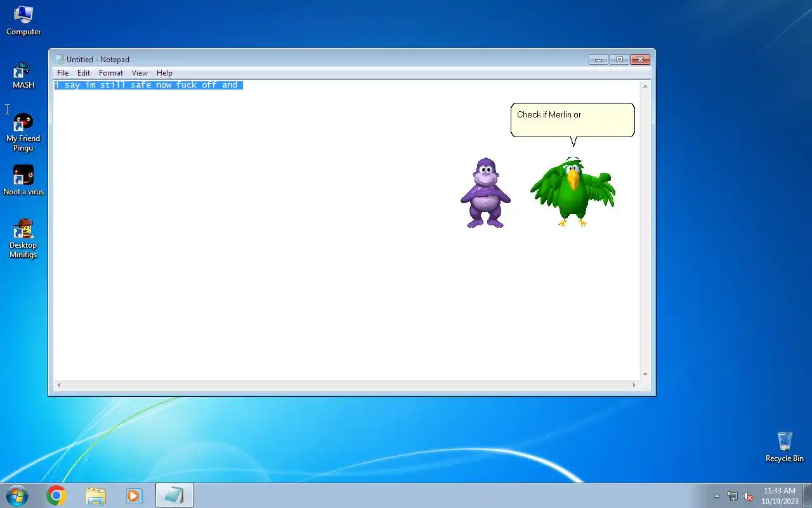The height and width of the screenshot is (508, 812).
Task: Click the muted volume tray icon
Action: (748, 496)
